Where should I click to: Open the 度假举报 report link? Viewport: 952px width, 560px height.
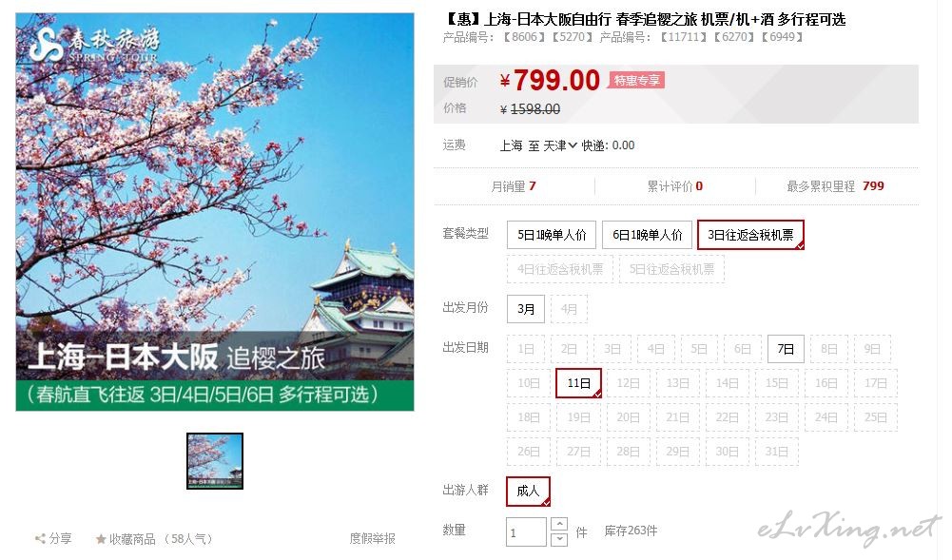click(372, 538)
